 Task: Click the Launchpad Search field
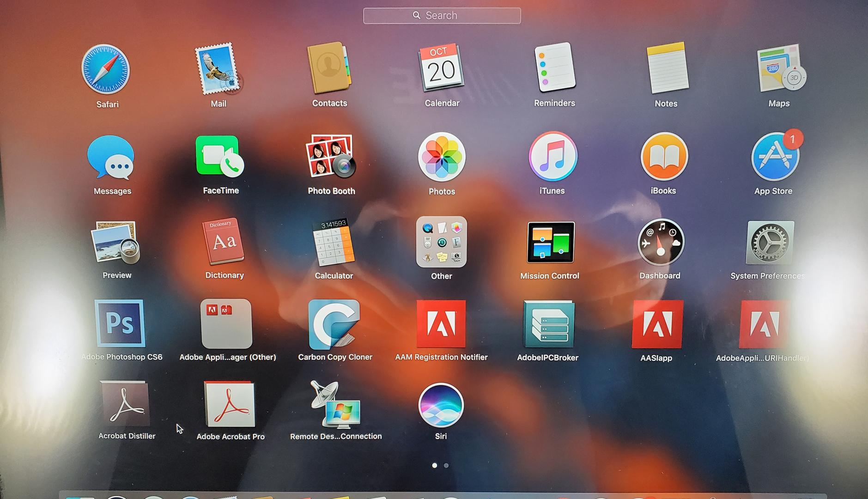click(442, 16)
